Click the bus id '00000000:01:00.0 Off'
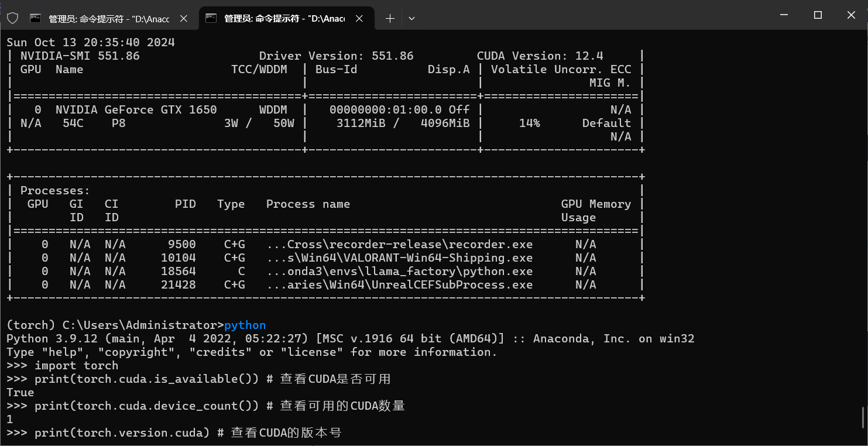The image size is (868, 446). (400, 109)
